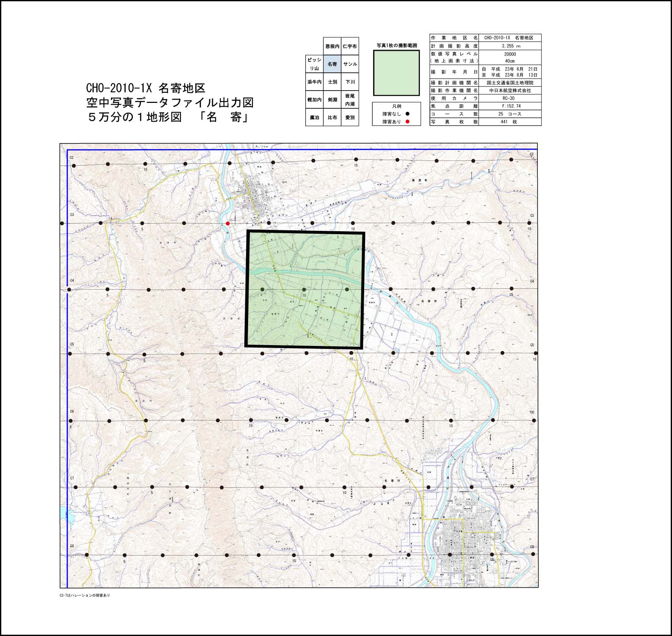The image size is (672, 636).
Task: Click the 作業地区名 row label
Action: pyautogui.click(x=454, y=38)
